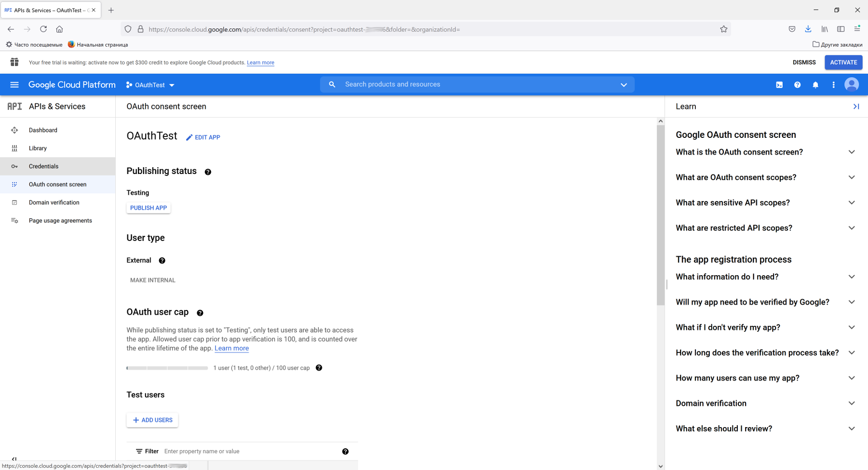Open the Cloud Shell terminal icon
This screenshot has width=868, height=470.
(x=779, y=85)
